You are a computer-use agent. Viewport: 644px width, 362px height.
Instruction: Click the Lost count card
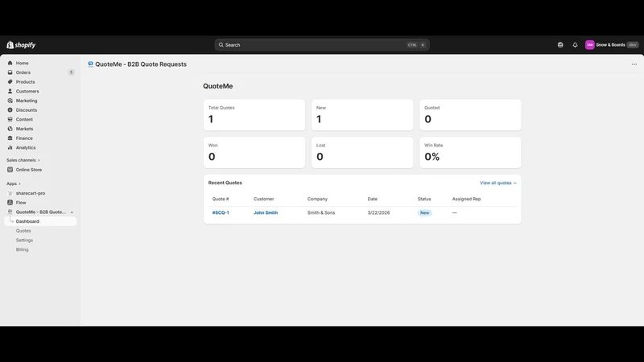click(362, 152)
